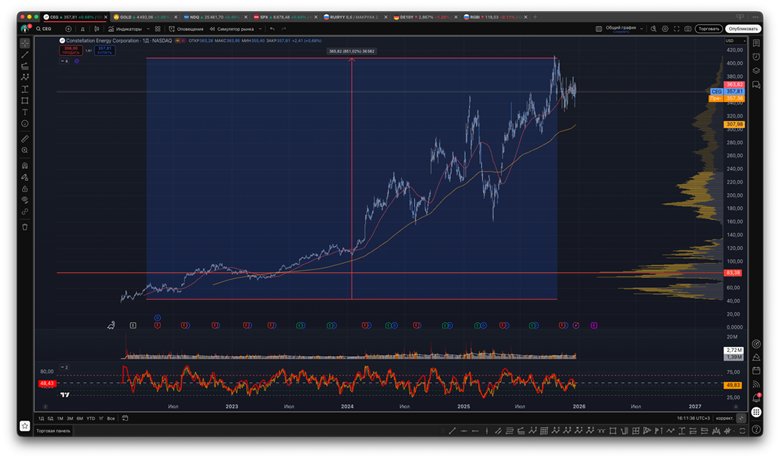Open the pattern tools (XABCD) icon
This screenshot has width=780, height=459.
tap(25, 78)
